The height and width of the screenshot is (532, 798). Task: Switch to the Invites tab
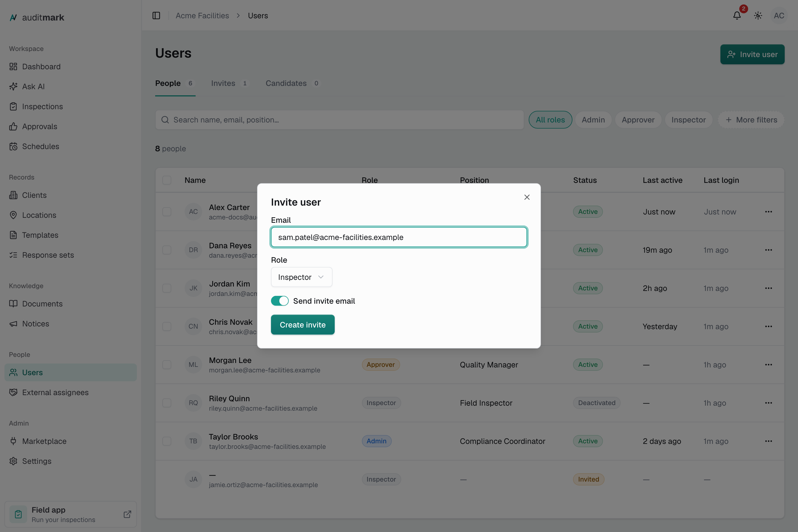(x=230, y=83)
